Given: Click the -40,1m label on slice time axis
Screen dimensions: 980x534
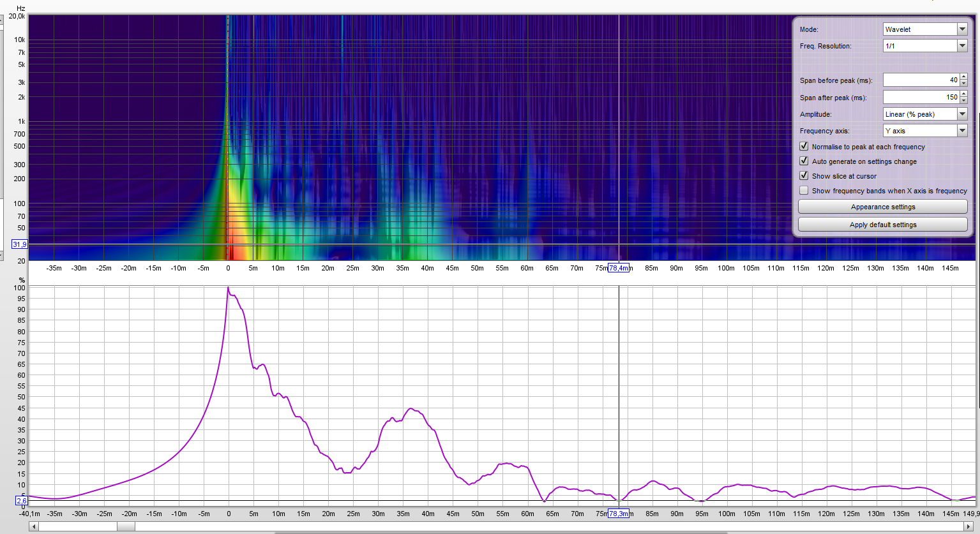Looking at the screenshot, I should click(29, 514).
